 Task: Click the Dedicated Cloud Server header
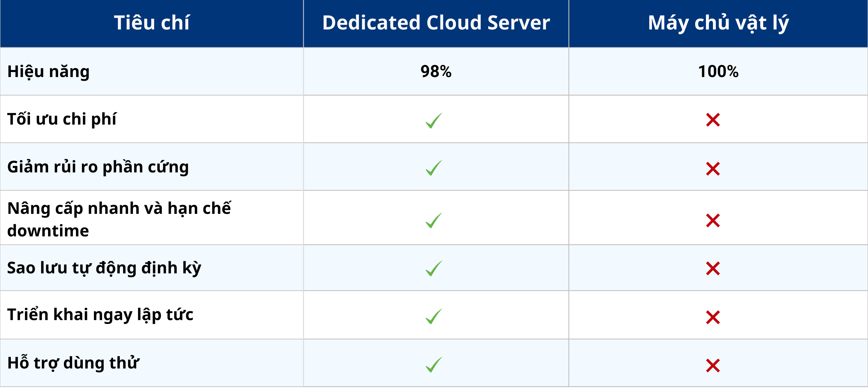click(x=436, y=23)
